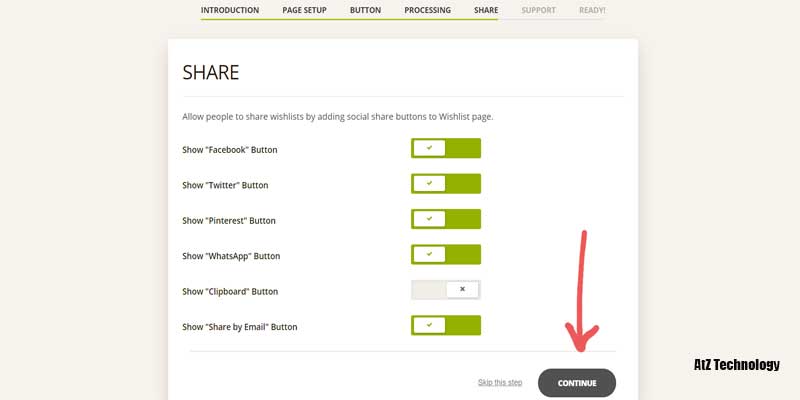Click the "Skip this step" link
The width and height of the screenshot is (800, 400).
pos(499,383)
